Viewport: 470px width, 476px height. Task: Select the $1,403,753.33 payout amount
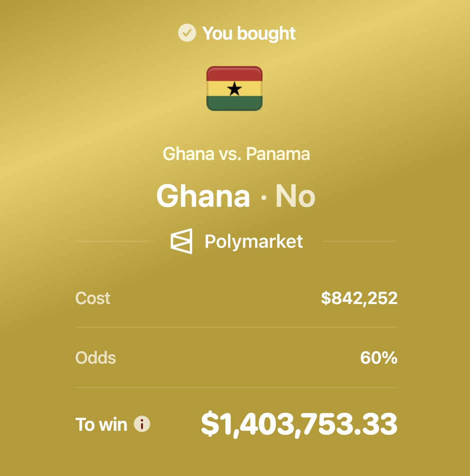pos(299,424)
